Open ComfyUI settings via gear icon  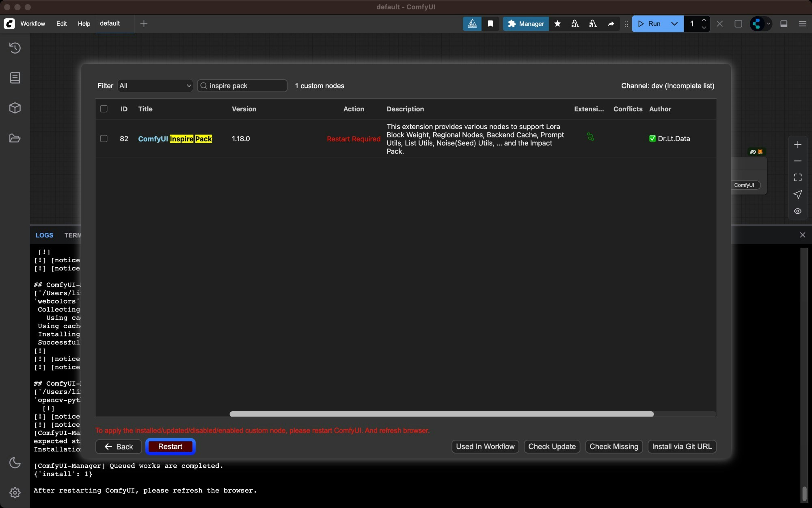[15, 493]
